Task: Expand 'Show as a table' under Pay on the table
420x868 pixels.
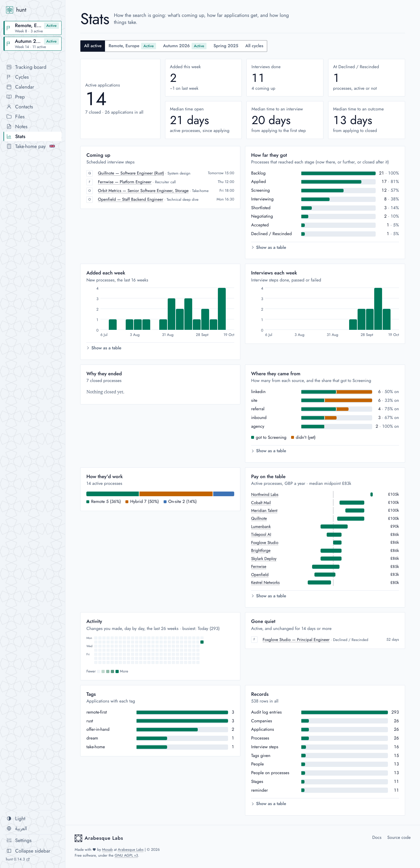Action: 269,596
